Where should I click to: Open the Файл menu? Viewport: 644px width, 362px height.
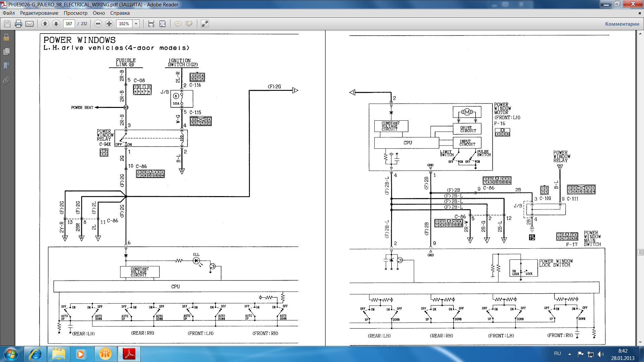click(9, 13)
